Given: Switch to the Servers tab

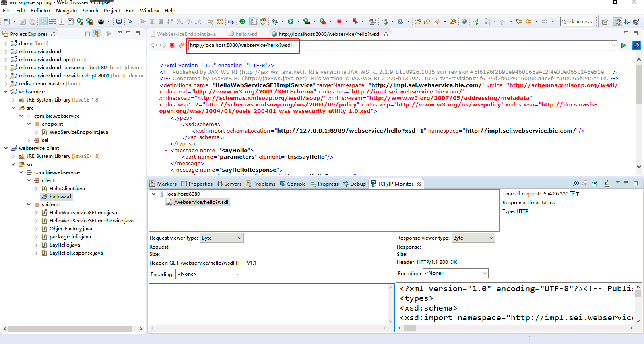Looking at the screenshot, I should 229,184.
